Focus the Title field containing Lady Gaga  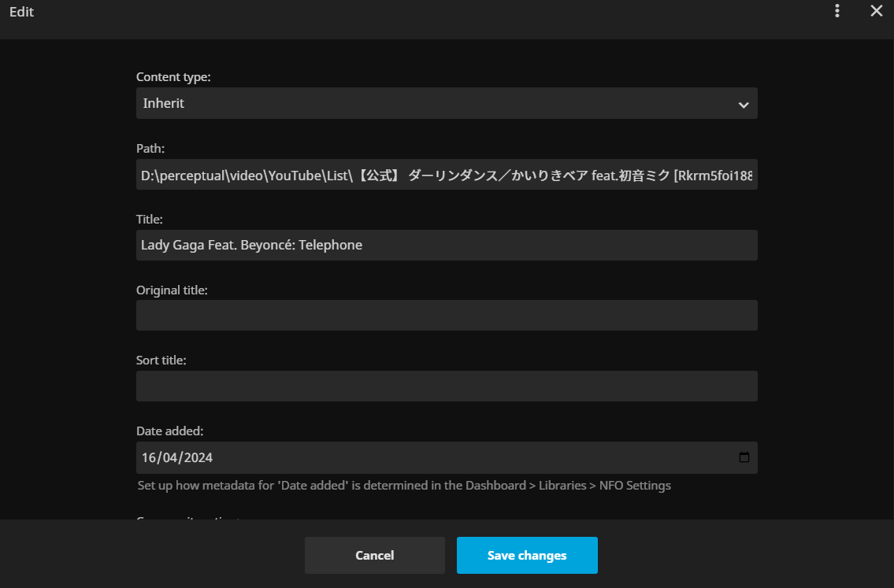click(446, 245)
